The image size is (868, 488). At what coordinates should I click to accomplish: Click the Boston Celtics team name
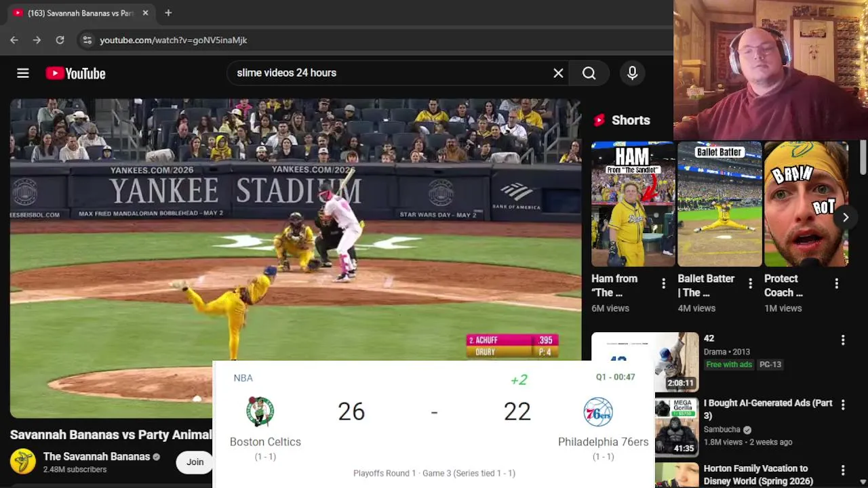point(265,442)
